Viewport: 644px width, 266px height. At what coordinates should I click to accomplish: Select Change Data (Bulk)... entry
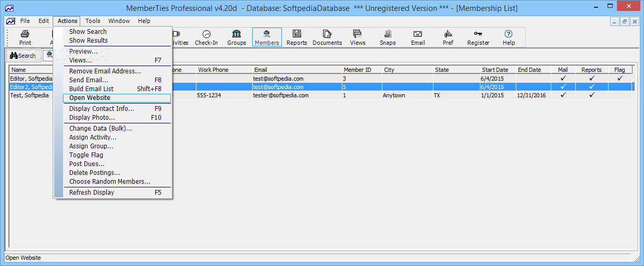tap(117, 129)
